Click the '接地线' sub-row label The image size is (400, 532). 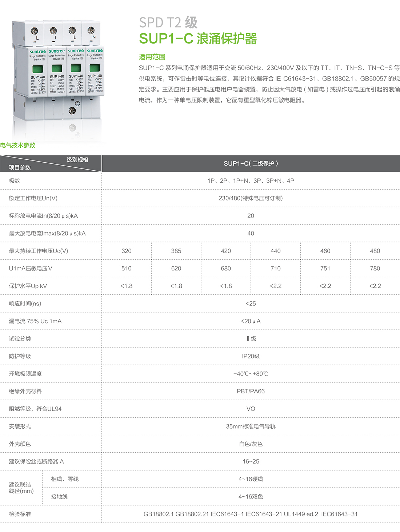pos(59,496)
